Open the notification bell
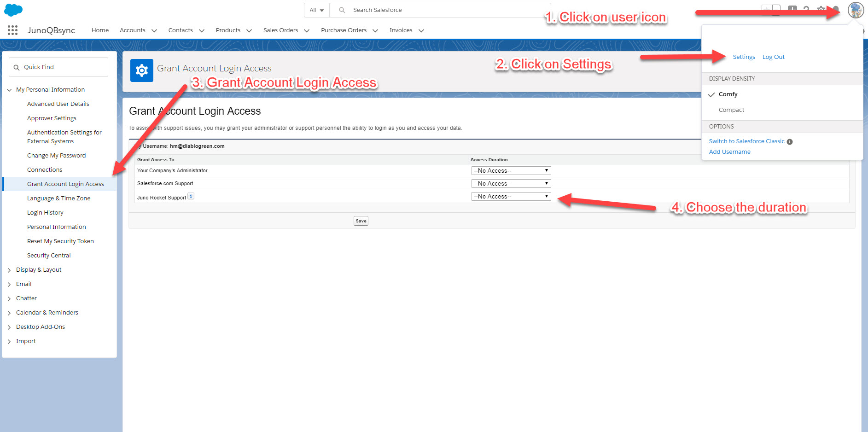This screenshot has height=432, width=868. point(836,9)
